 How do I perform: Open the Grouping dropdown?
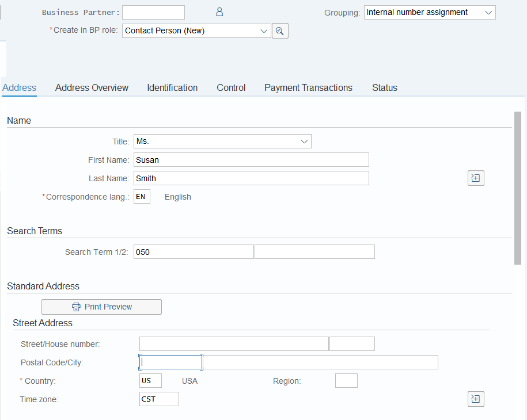[x=430, y=13]
